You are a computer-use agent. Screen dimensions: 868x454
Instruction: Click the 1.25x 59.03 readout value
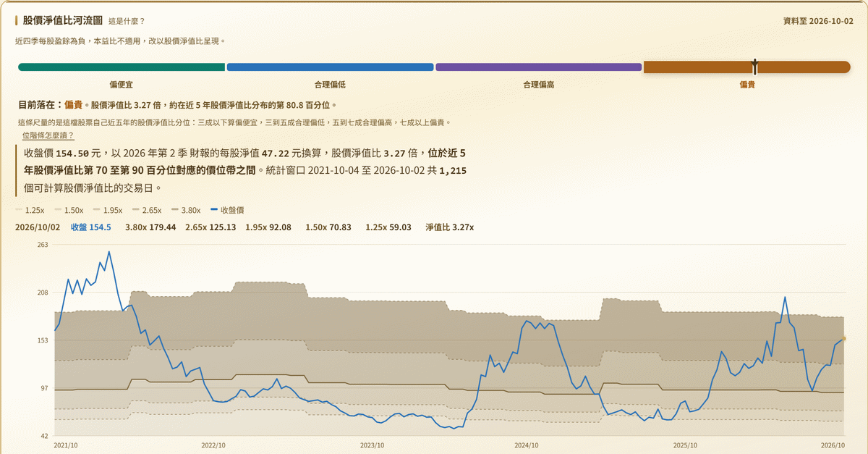coord(388,227)
